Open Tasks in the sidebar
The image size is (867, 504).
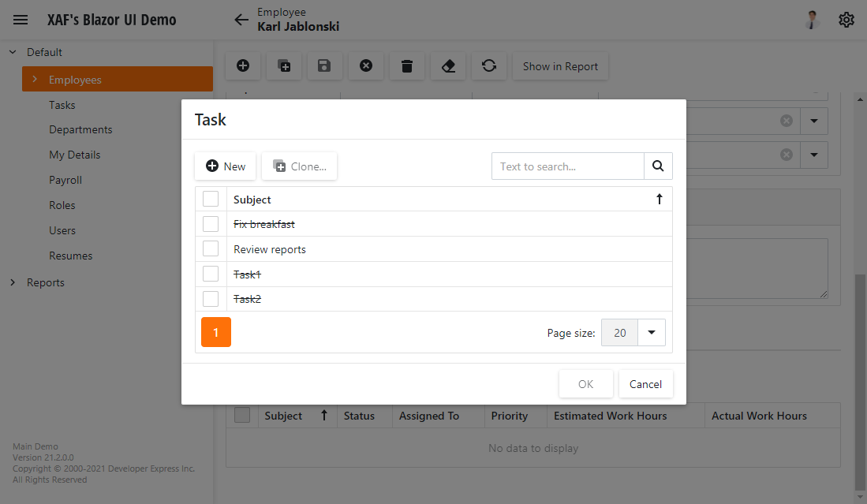pos(62,105)
